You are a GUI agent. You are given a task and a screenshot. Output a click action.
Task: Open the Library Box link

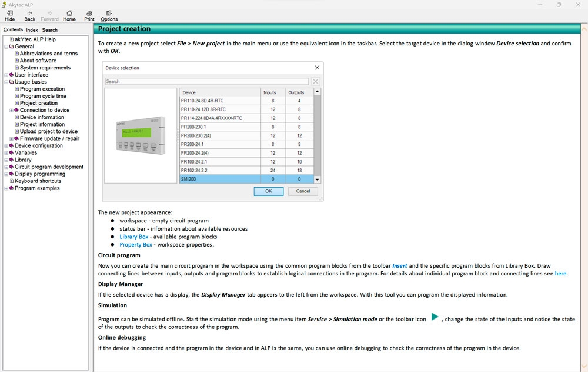point(133,237)
